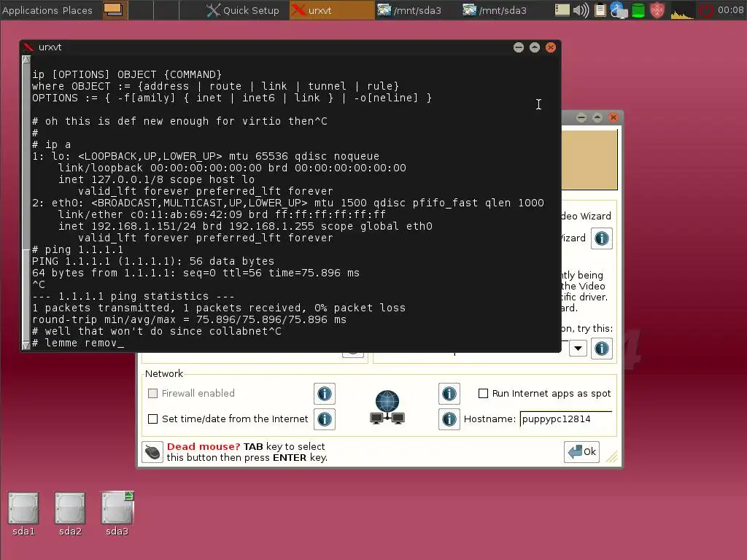Viewport: 747px width, 560px height.
Task: Minimize the Quick Setup window
Action: click(x=581, y=117)
